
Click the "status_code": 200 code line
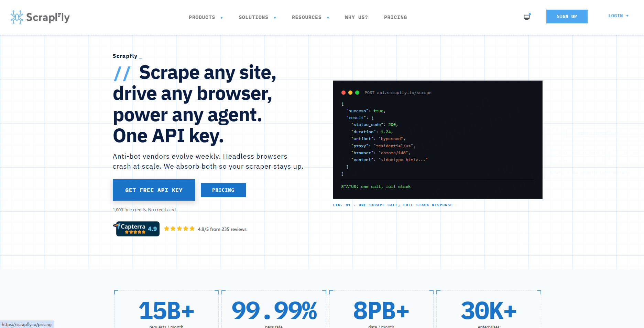374,125
